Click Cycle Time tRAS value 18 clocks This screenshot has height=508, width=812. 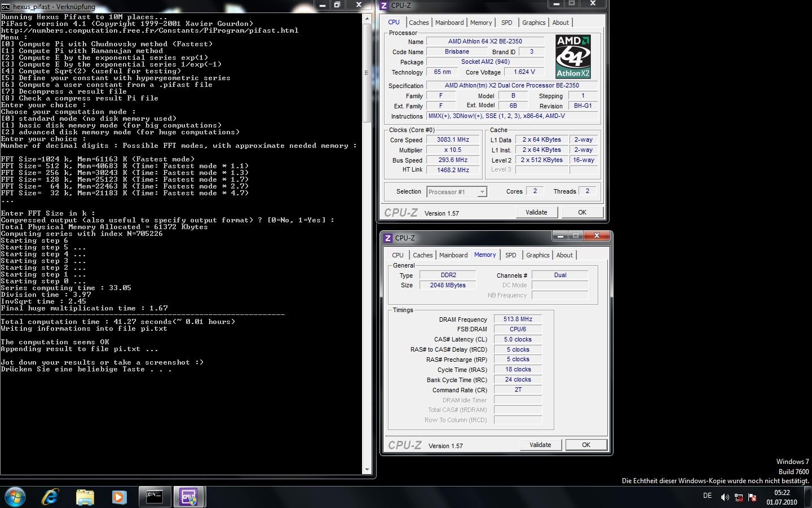click(518, 369)
